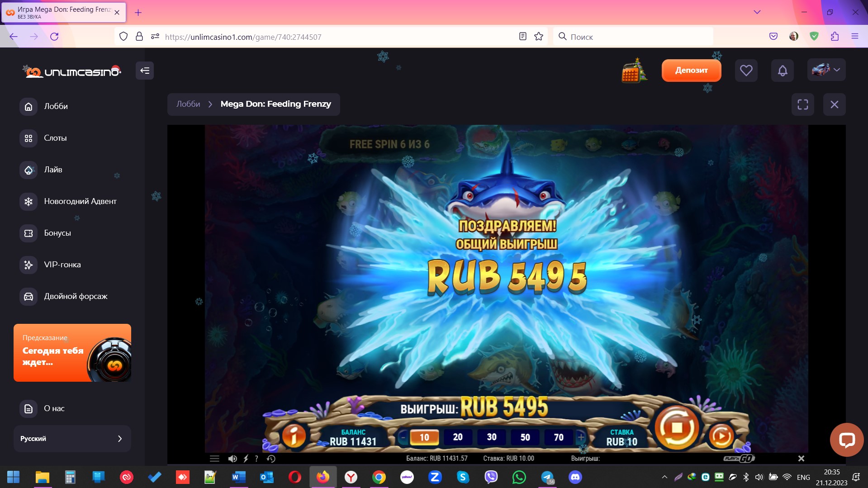This screenshot has height=488, width=868.
Task: Open favorites with the heart icon
Action: coord(746,70)
